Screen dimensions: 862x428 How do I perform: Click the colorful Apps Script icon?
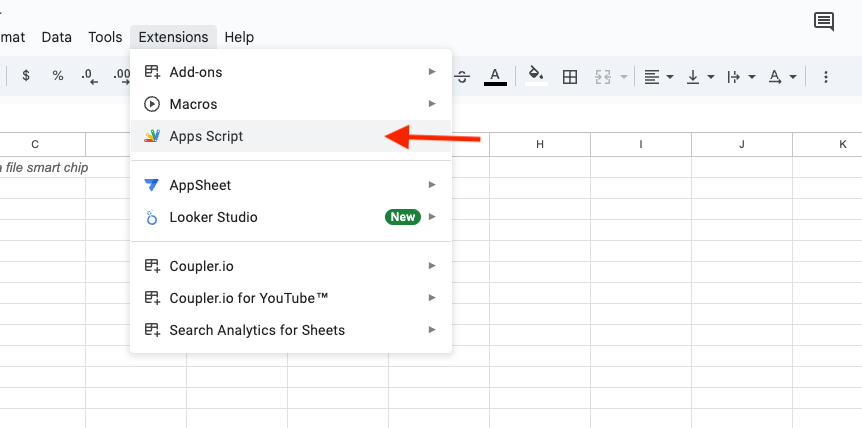click(x=152, y=136)
